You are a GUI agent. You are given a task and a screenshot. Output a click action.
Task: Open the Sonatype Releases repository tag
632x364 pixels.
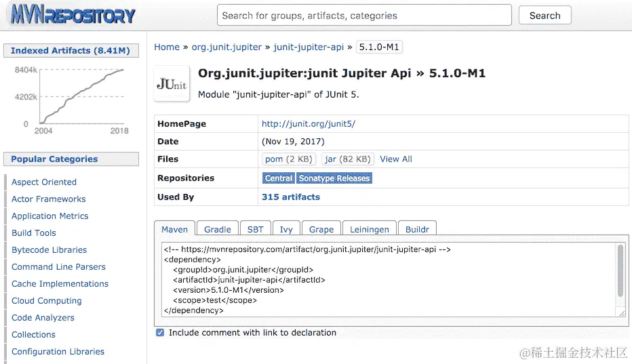pyautogui.click(x=334, y=178)
